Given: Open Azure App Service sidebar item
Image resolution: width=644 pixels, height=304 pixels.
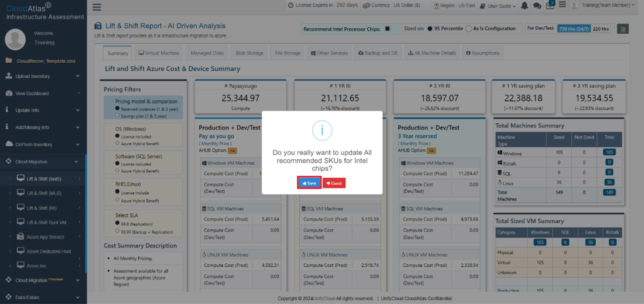Looking at the screenshot, I should [45, 237].
